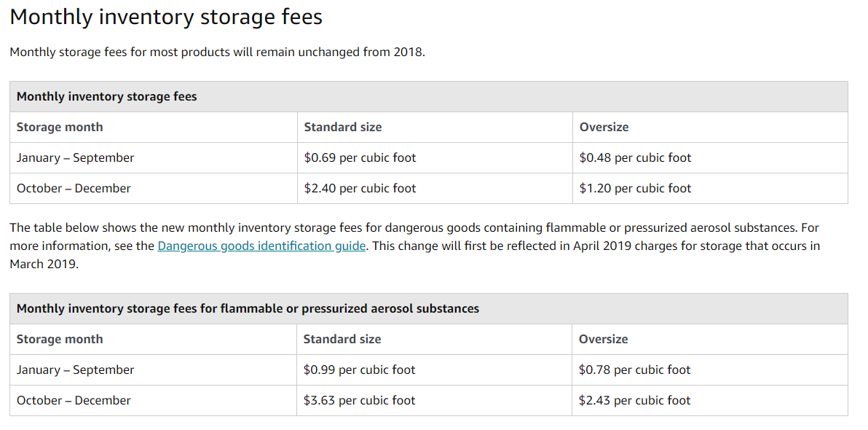Screen dimensions: 868x430
Task: Select the $0.99 per cubic foot cell
Action: point(434,370)
